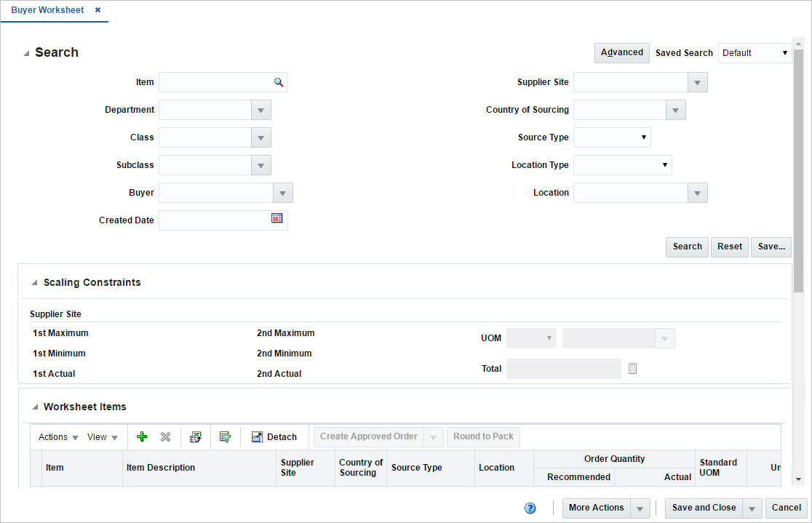Open the Saved Search Default dropdown
Screen dimensions: 812x523
(755, 53)
